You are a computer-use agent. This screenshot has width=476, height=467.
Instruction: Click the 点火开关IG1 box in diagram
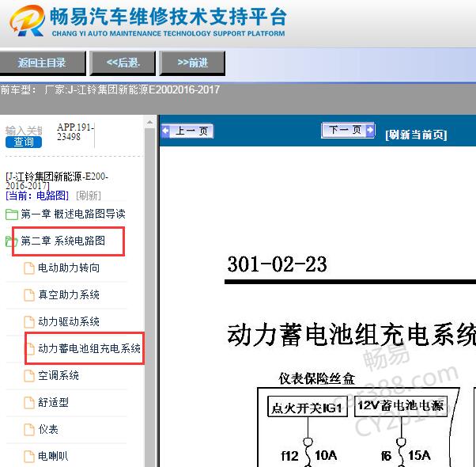(308, 408)
